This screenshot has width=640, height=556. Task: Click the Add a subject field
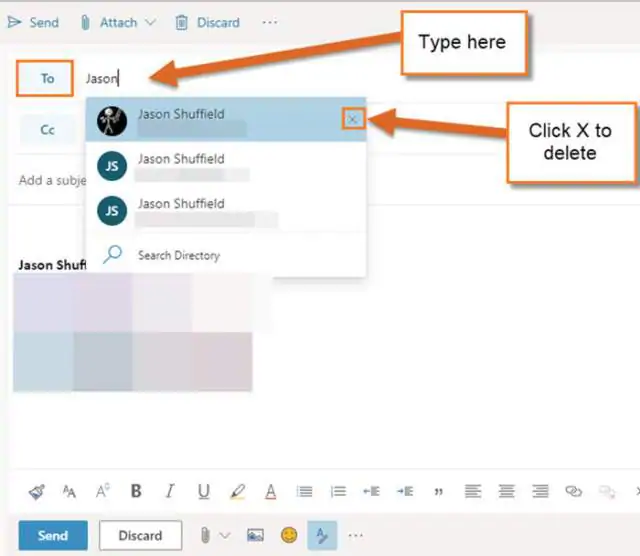click(x=52, y=180)
